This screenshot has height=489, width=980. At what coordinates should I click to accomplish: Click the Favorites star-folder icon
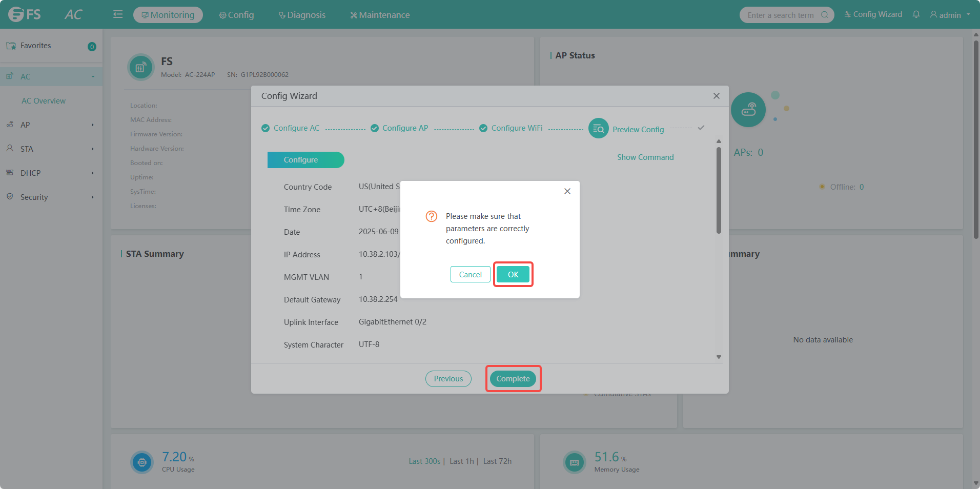click(11, 46)
